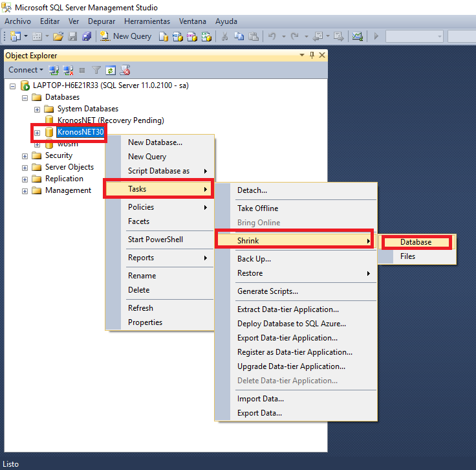The height and width of the screenshot is (470, 476).
Task: Open the Herramientas menu
Action: [x=147, y=21]
